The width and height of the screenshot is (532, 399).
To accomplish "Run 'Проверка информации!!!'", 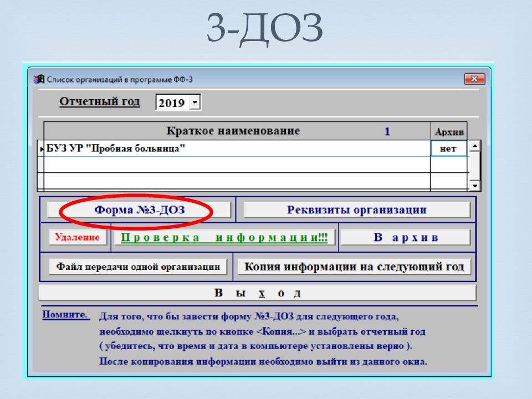I will [x=224, y=238].
